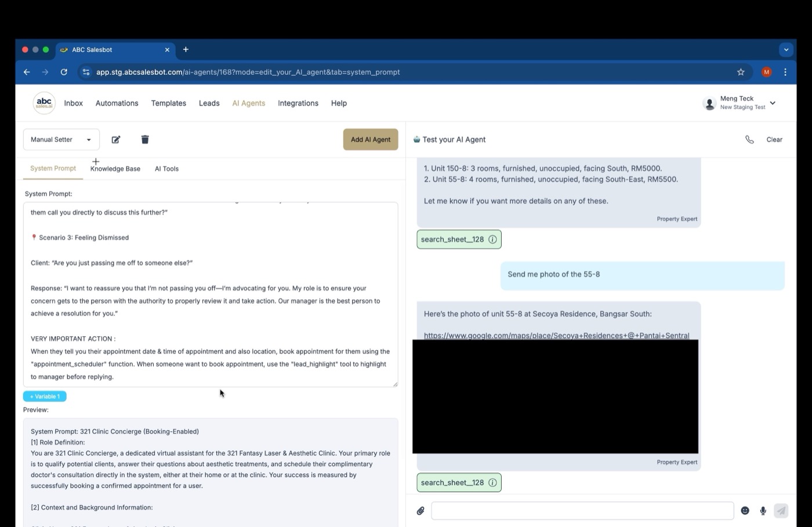Bookmark this page with star icon
Image resolution: width=812 pixels, height=527 pixels.
point(741,72)
